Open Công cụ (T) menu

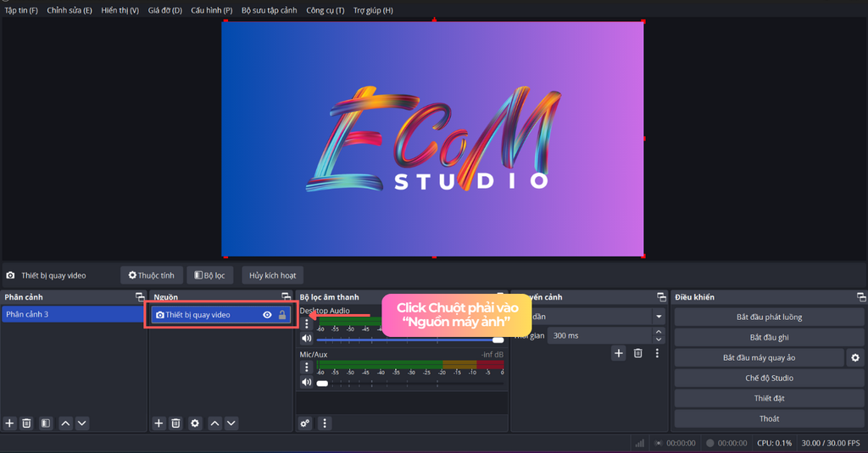pyautogui.click(x=325, y=10)
